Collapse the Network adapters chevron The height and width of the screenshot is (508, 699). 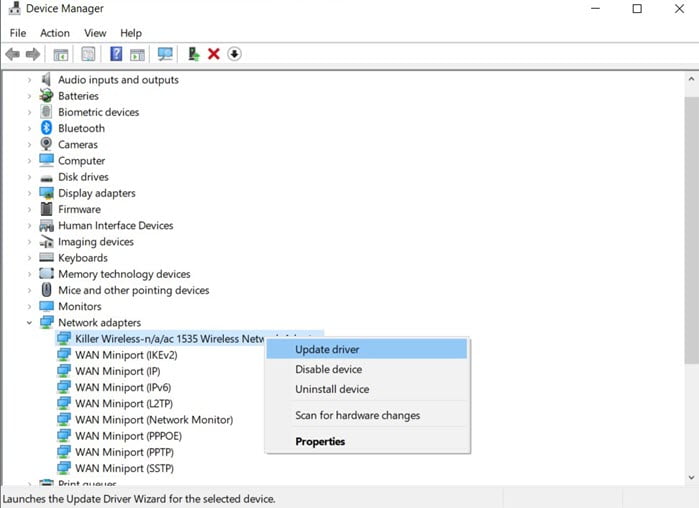[x=29, y=322]
